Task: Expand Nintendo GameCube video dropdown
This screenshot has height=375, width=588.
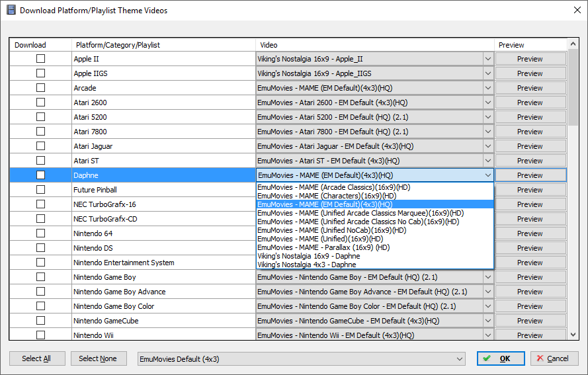Action: [488, 321]
